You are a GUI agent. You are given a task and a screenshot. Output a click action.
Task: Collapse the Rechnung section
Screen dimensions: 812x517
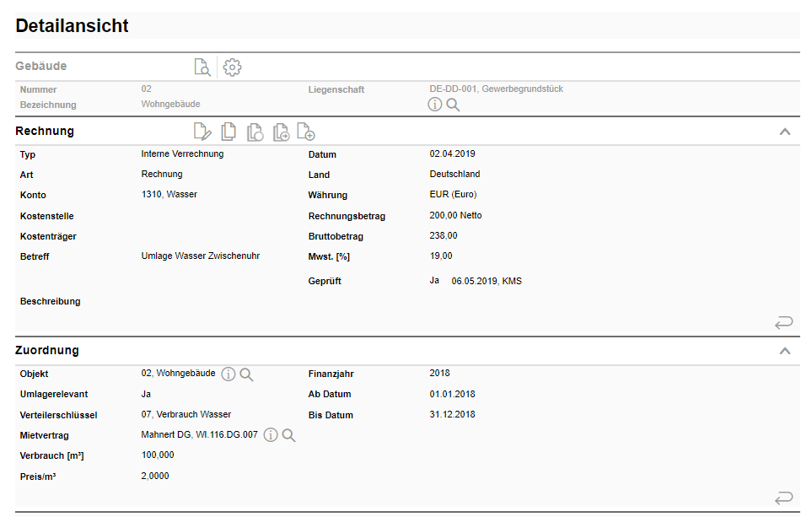(x=784, y=132)
